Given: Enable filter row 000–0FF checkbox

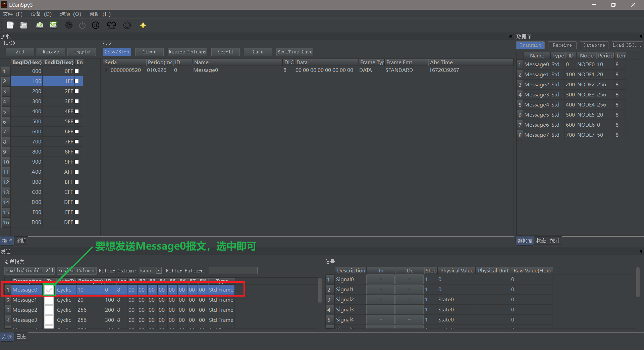Looking at the screenshot, I should click(77, 71).
